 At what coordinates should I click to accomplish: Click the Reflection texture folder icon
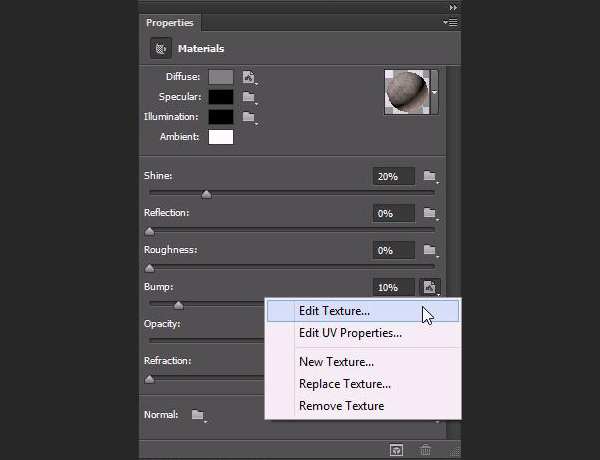(x=430, y=214)
